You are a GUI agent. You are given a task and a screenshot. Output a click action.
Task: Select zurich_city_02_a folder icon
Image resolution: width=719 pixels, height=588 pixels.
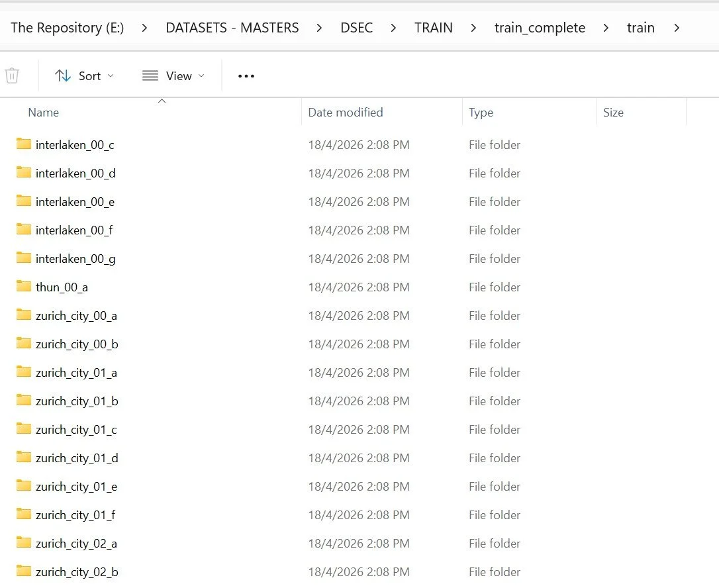point(23,542)
